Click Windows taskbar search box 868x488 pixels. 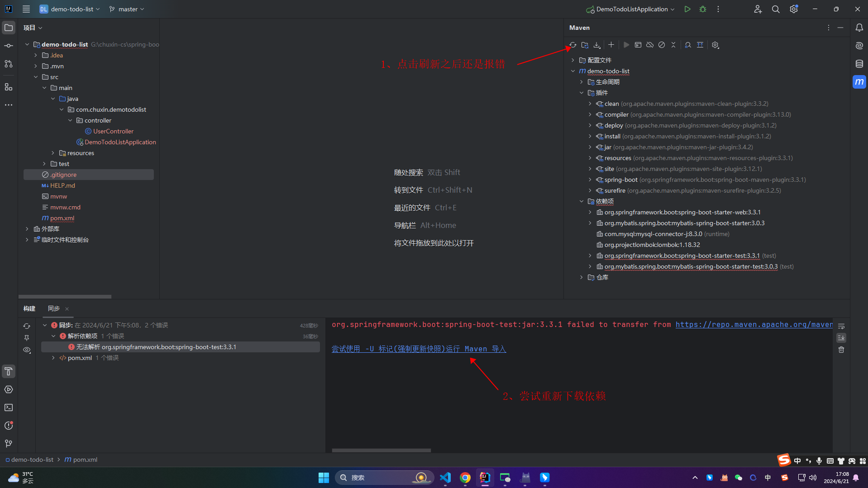384,478
